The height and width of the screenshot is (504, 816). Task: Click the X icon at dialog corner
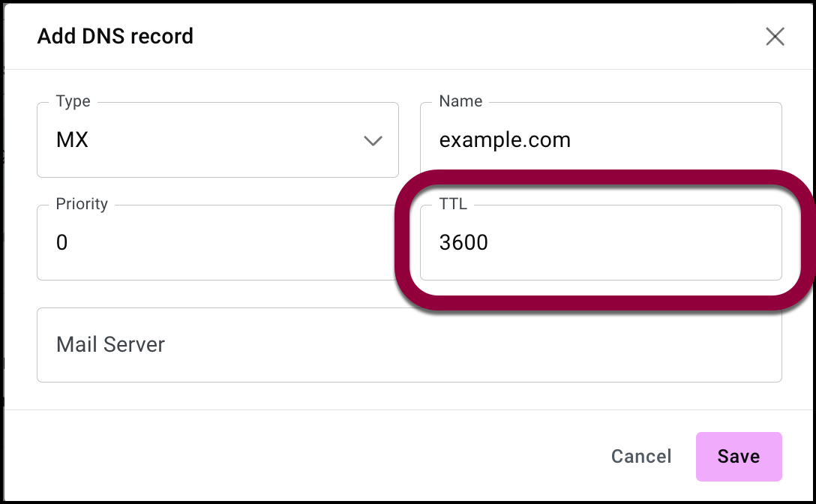click(x=775, y=37)
